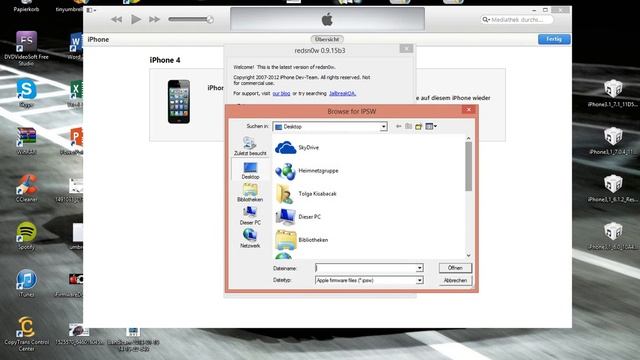
Task: Click the iTunes Mediathek search field
Action: click(x=517, y=20)
